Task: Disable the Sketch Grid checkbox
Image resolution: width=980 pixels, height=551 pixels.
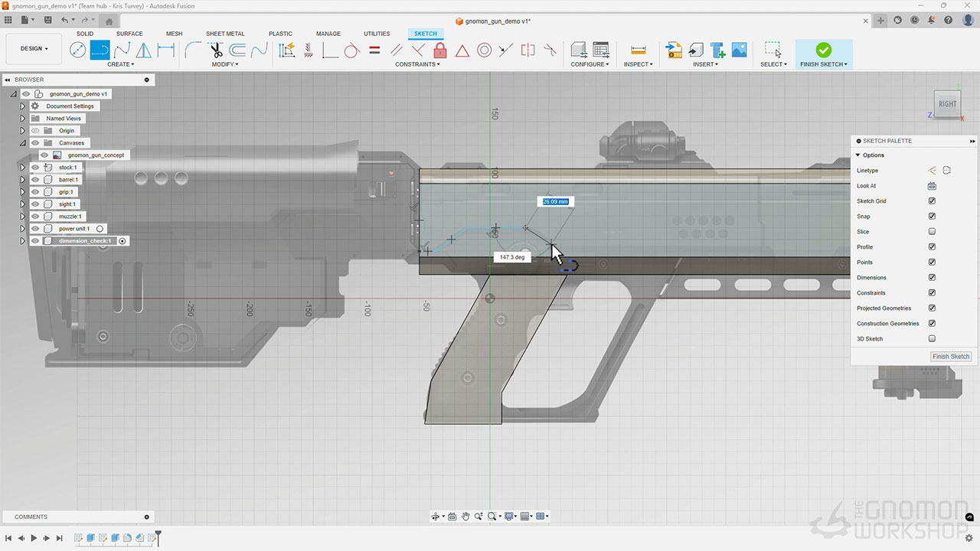Action: pyautogui.click(x=932, y=201)
